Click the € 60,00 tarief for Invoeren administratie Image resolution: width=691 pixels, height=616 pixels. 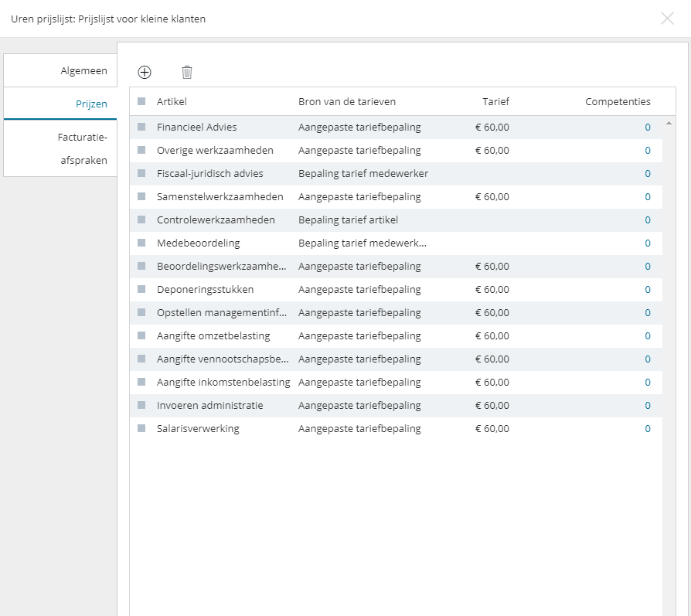[x=492, y=405]
